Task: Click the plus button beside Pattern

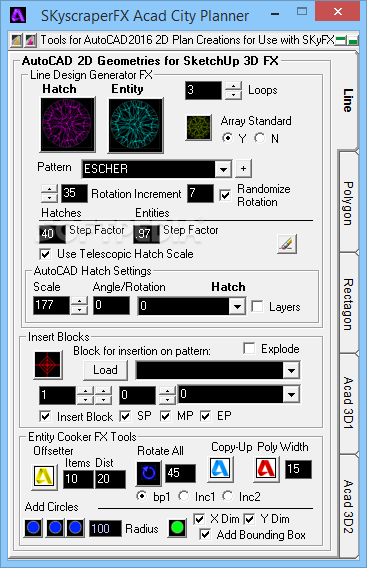Action: pyautogui.click(x=243, y=168)
